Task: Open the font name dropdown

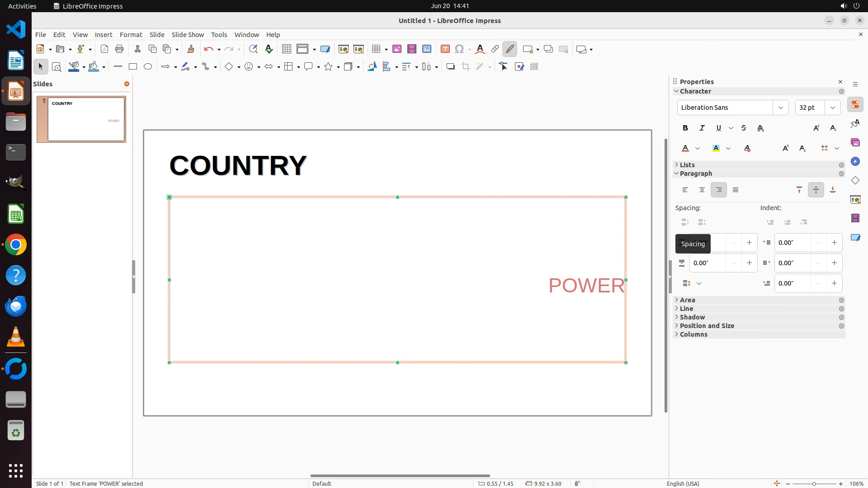Action: tap(780, 108)
